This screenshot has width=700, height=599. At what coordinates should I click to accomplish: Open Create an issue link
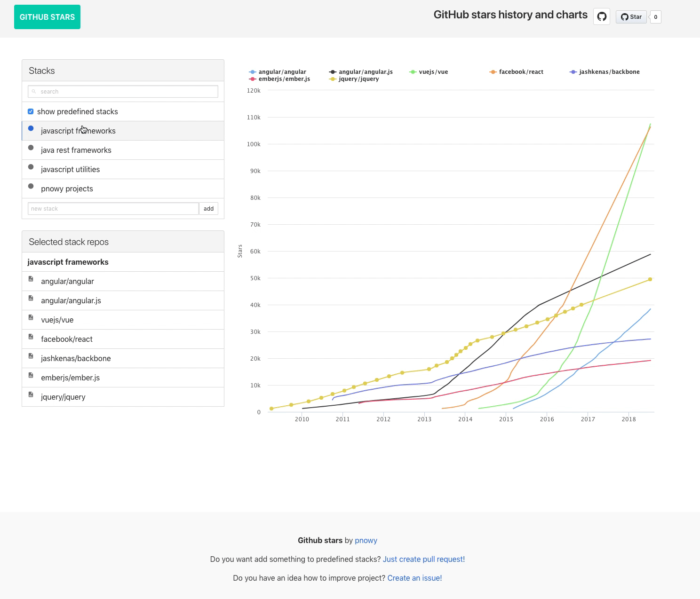[414, 578]
